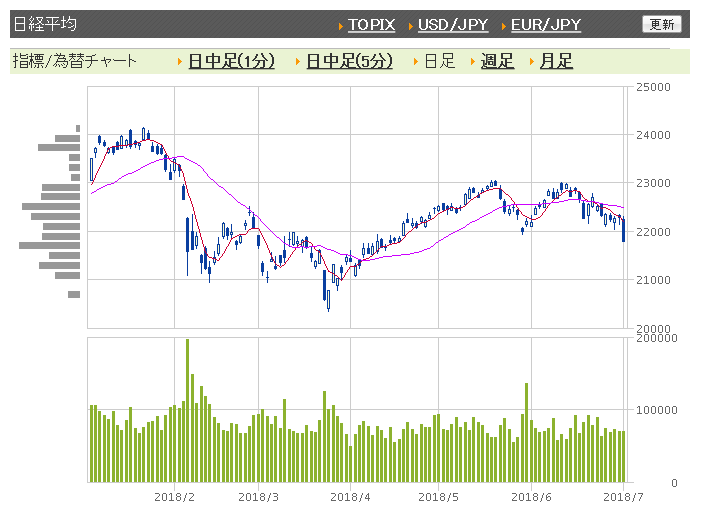Click the orange arrow beside EUR/JPY
The width and height of the screenshot is (702, 522).
pos(504,26)
